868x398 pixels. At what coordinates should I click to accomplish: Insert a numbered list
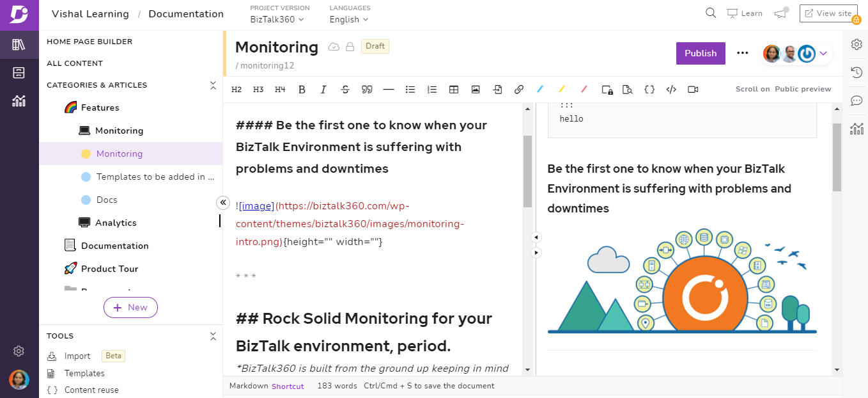432,90
